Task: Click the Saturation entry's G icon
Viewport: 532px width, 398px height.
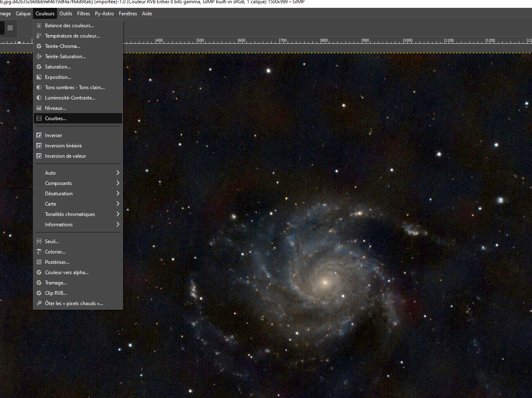Action: point(39,67)
